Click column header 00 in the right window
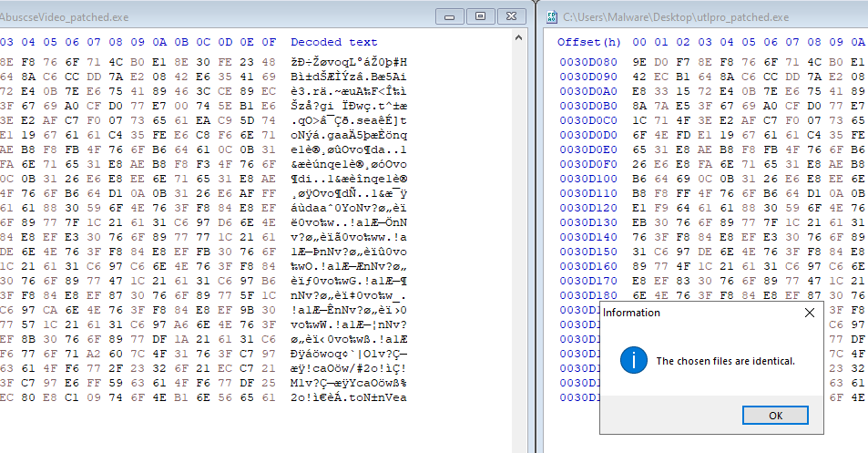 (639, 42)
